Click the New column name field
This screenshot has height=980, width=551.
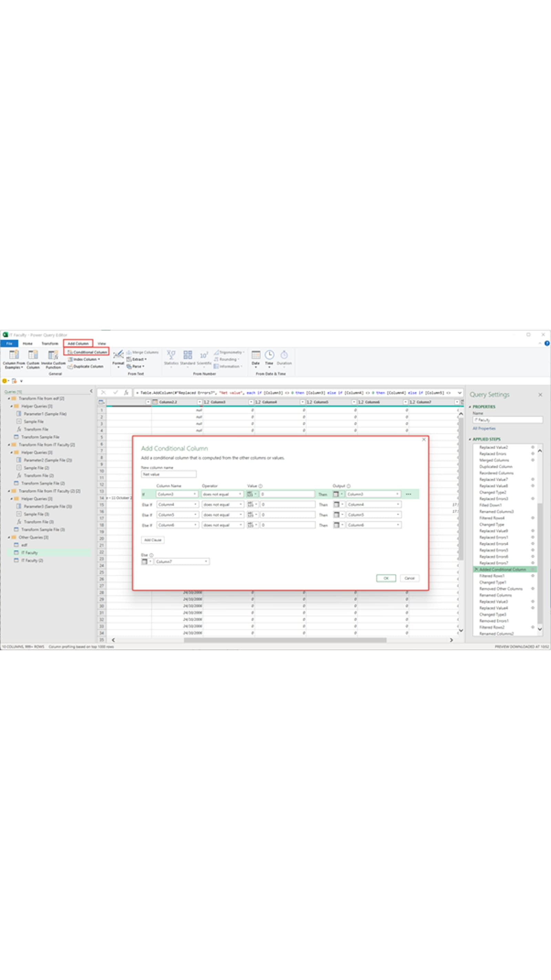click(168, 474)
